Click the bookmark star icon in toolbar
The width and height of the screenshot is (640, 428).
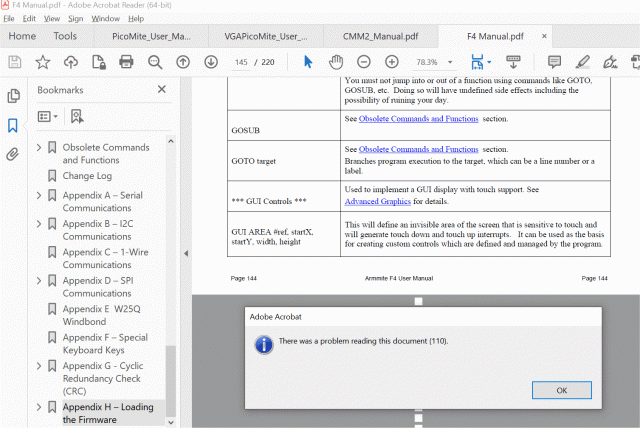(43, 62)
